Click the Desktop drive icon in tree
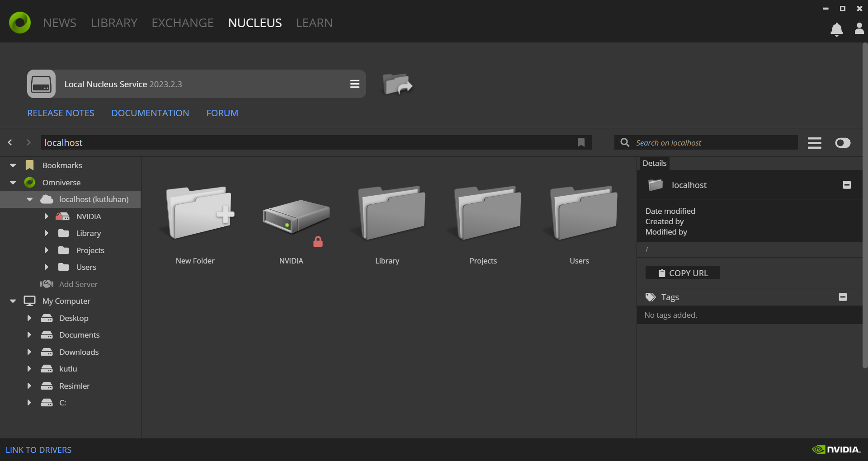Screen dimensions: 868x461 47,318
